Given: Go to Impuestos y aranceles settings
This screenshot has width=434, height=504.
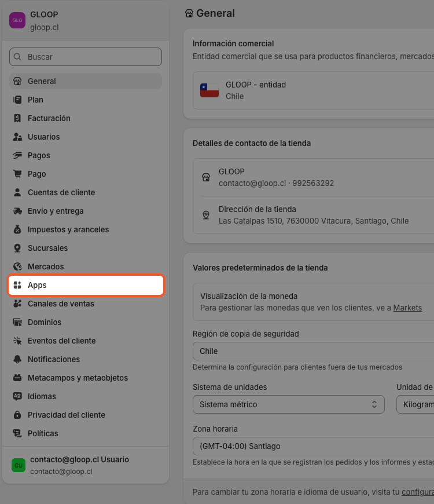Looking at the screenshot, I should tap(86, 229).
